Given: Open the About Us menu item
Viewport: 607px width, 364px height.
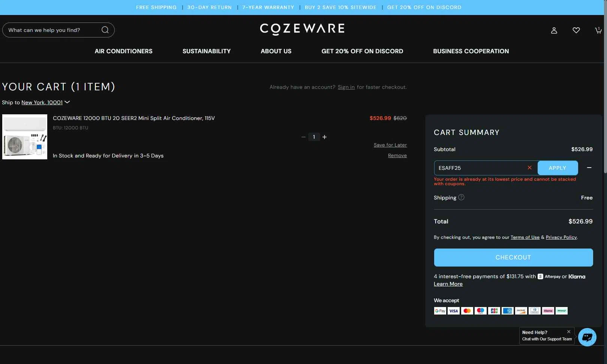Looking at the screenshot, I should pyautogui.click(x=276, y=51).
